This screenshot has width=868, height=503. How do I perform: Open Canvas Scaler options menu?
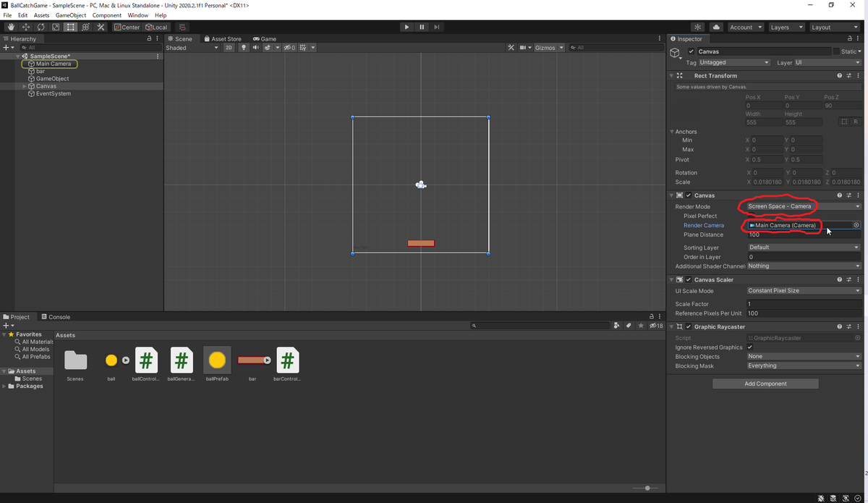click(x=858, y=279)
